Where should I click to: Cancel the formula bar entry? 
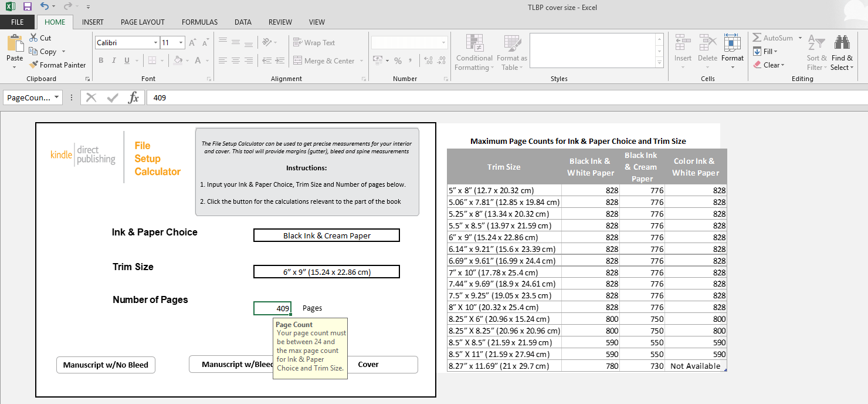[91, 97]
